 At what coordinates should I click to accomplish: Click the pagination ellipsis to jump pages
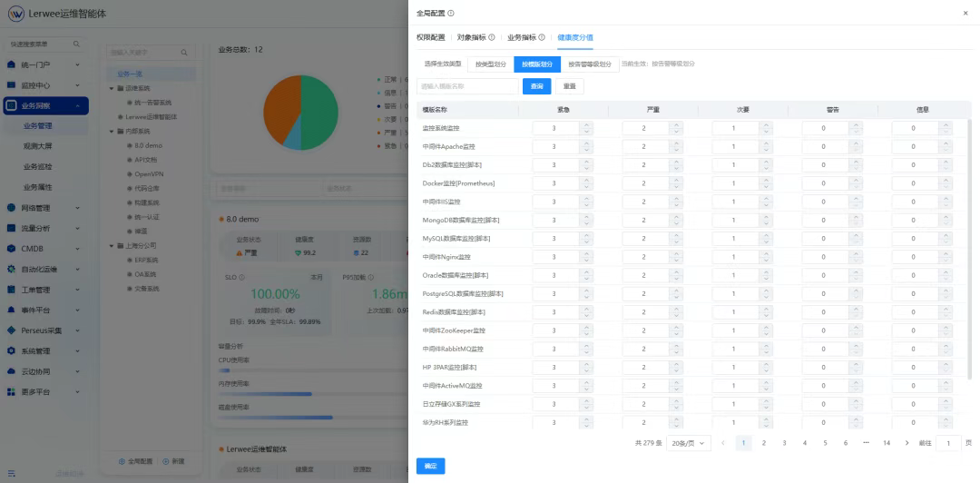pos(866,443)
